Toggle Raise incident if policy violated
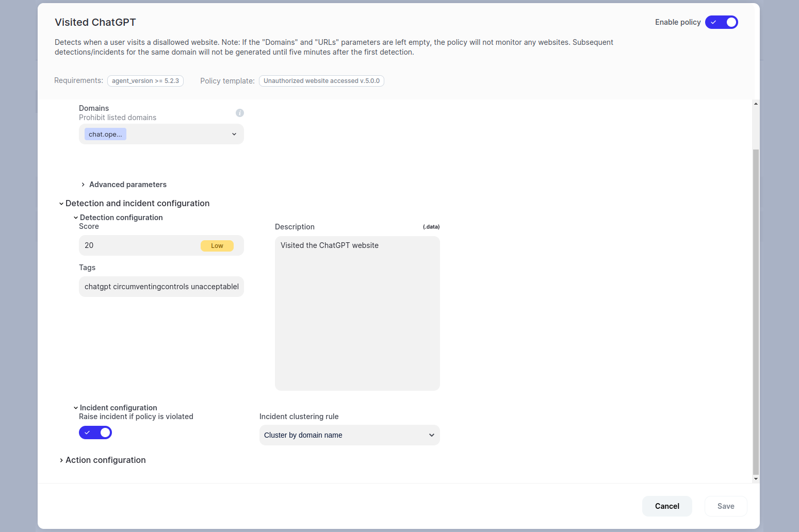This screenshot has height=532, width=799. pyautogui.click(x=95, y=433)
